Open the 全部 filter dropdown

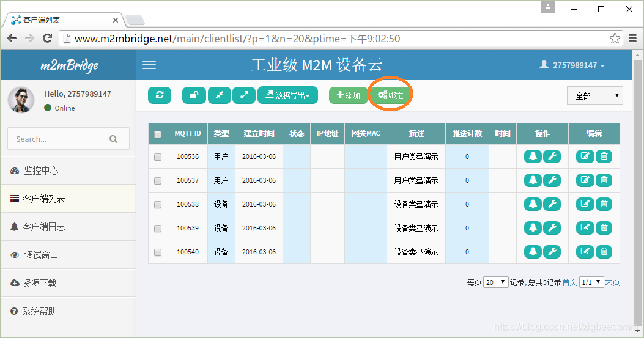pyautogui.click(x=594, y=95)
